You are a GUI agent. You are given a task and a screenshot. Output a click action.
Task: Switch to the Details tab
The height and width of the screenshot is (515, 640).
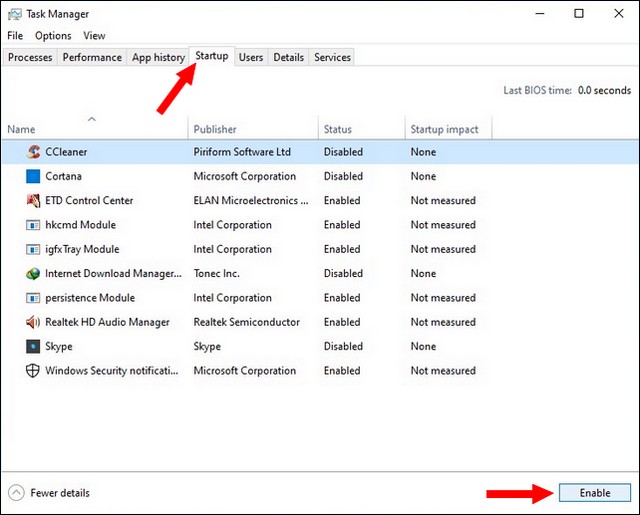[x=289, y=57]
